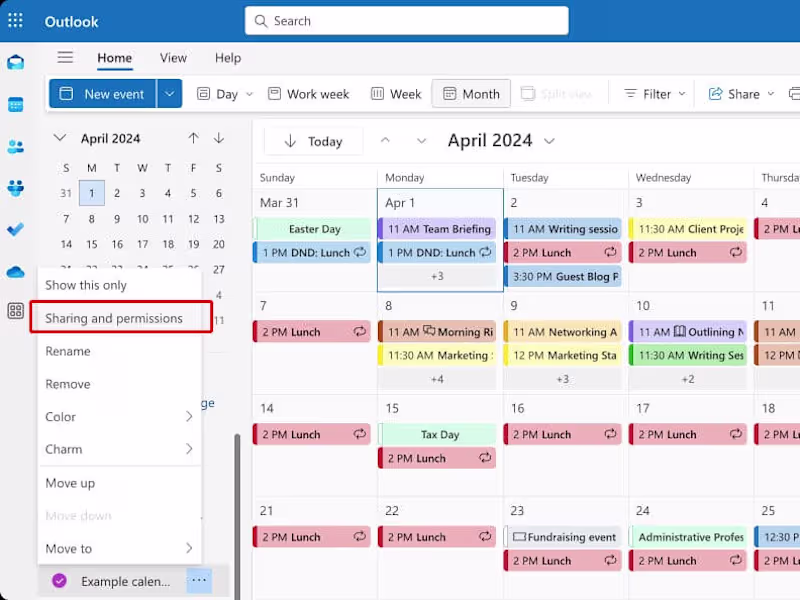Open Share dropdown chevron
Image resolution: width=800 pixels, height=600 pixels.
[771, 94]
